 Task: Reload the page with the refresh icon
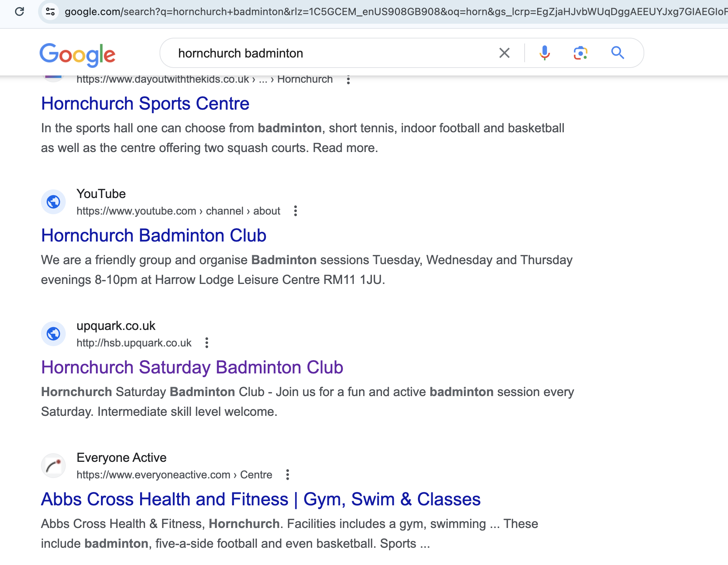coord(20,12)
